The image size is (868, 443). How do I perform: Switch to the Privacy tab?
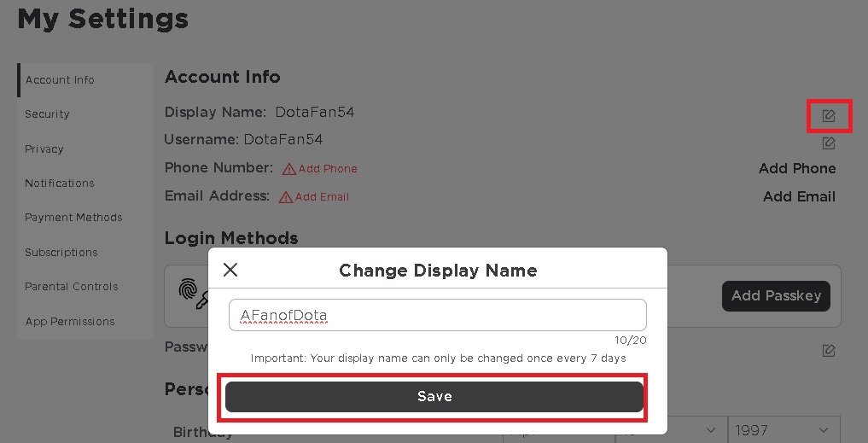click(x=44, y=149)
